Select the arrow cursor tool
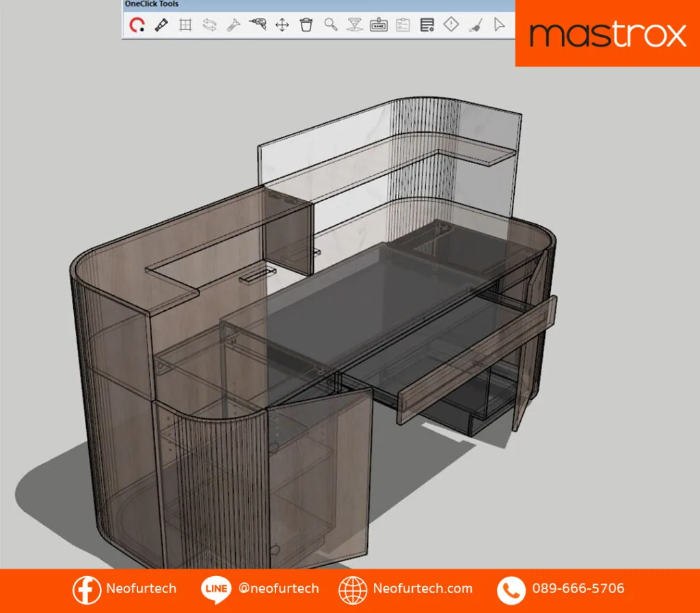This screenshot has height=613, width=700. [x=499, y=24]
